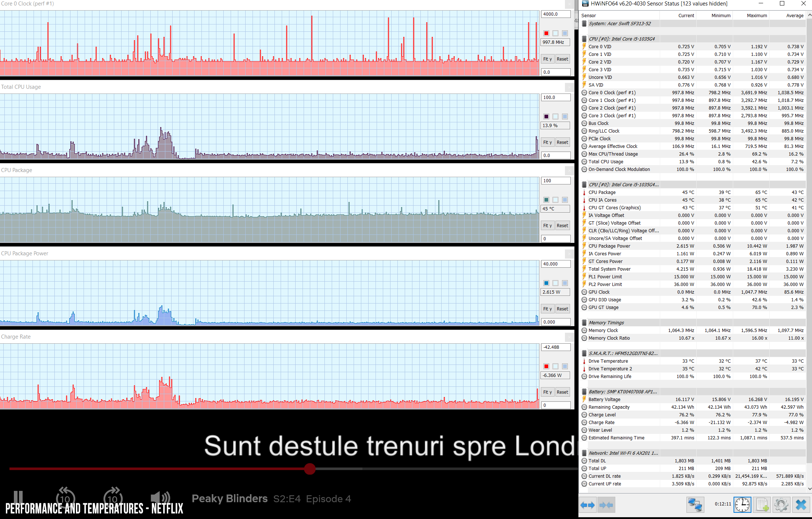Select the Battery SMP KT00407008 group row
The height and width of the screenshot is (519, 812).
click(693, 392)
